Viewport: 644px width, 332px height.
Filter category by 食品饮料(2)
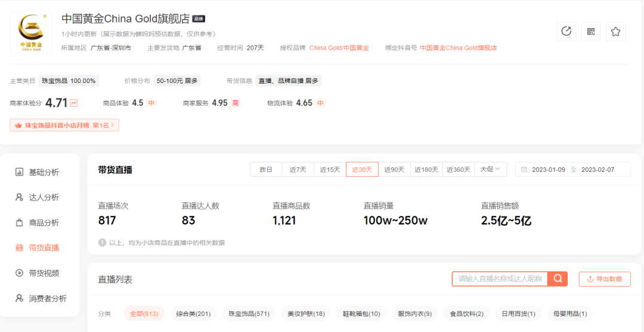coord(466,314)
